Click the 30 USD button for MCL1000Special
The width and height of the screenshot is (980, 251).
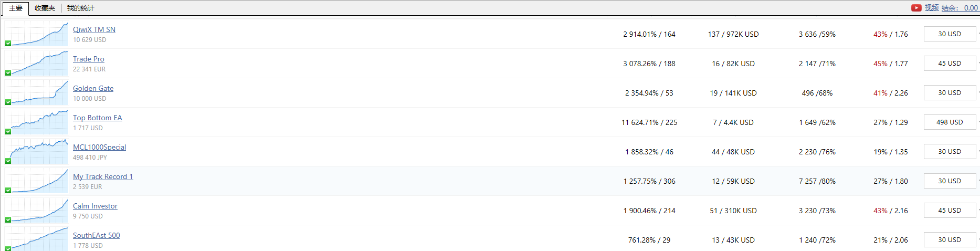tap(949, 152)
